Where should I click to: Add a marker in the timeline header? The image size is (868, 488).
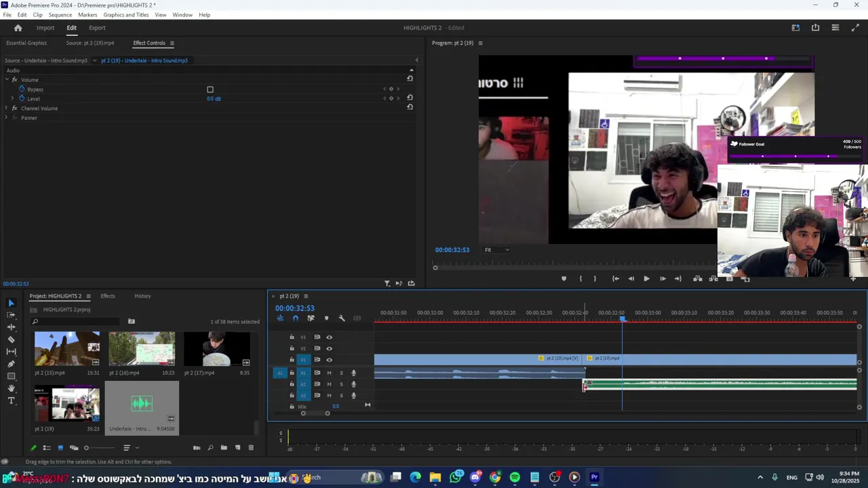click(326, 318)
